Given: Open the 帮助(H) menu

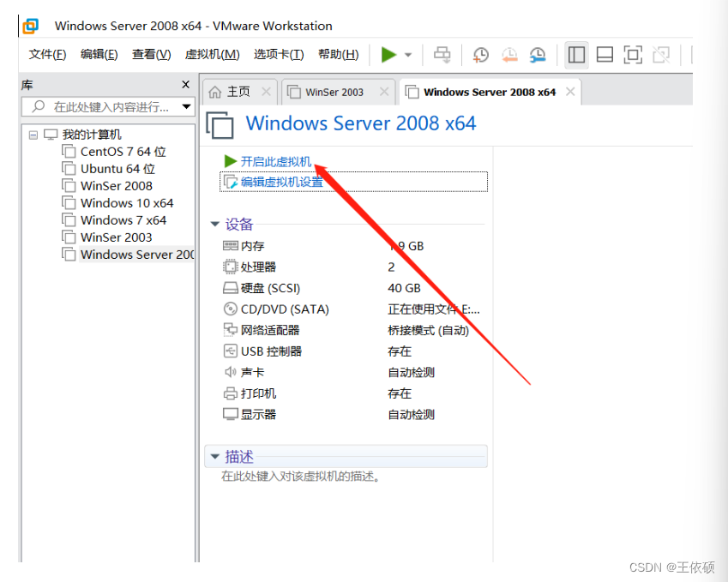Looking at the screenshot, I should click(339, 54).
